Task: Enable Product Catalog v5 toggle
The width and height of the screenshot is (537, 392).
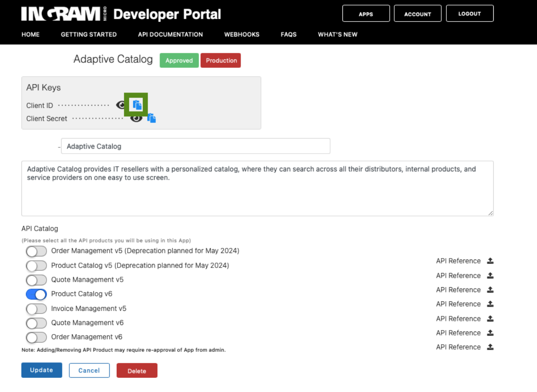Action: (36, 265)
